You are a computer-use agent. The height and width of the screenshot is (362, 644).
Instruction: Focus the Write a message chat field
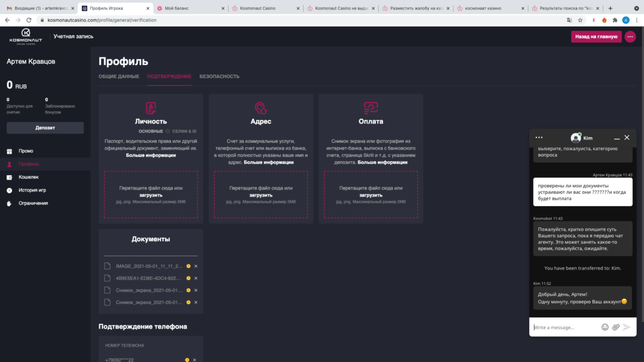point(564,327)
